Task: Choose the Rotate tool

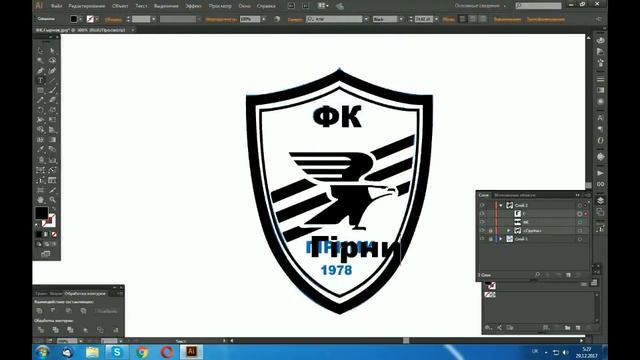Action: click(x=40, y=110)
